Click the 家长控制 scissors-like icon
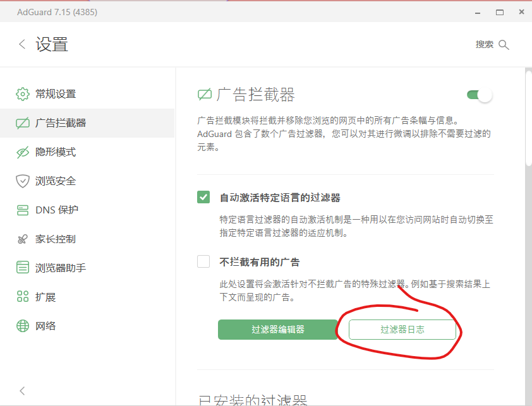 pyautogui.click(x=22, y=239)
